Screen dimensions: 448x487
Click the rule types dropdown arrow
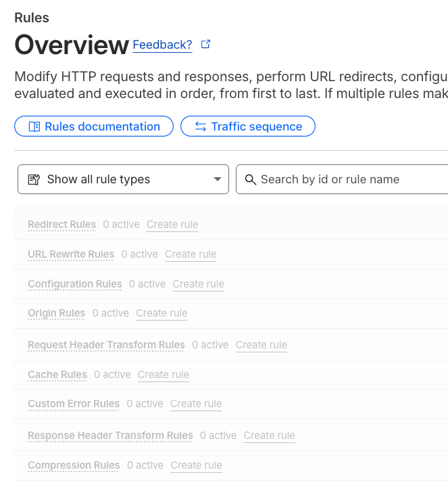218,179
